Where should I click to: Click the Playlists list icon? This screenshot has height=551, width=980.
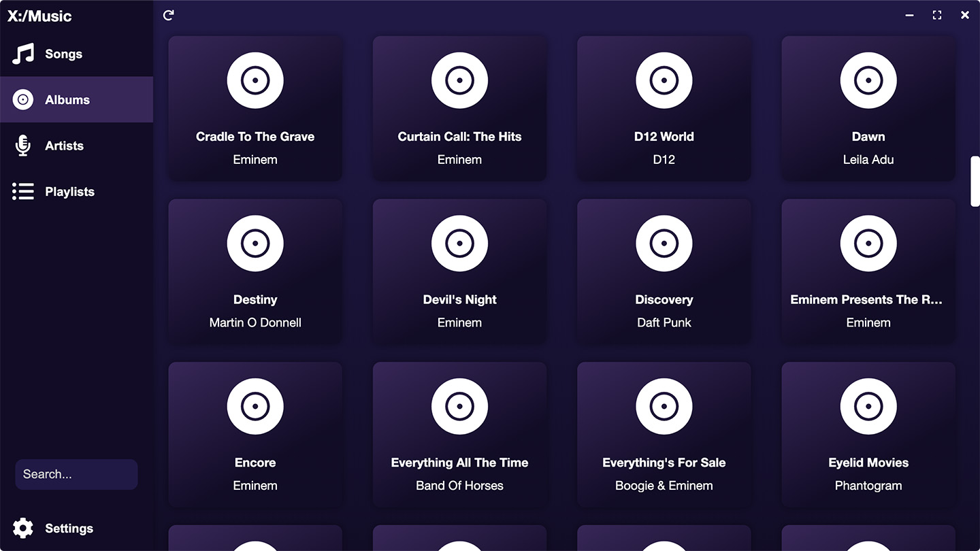click(x=23, y=192)
